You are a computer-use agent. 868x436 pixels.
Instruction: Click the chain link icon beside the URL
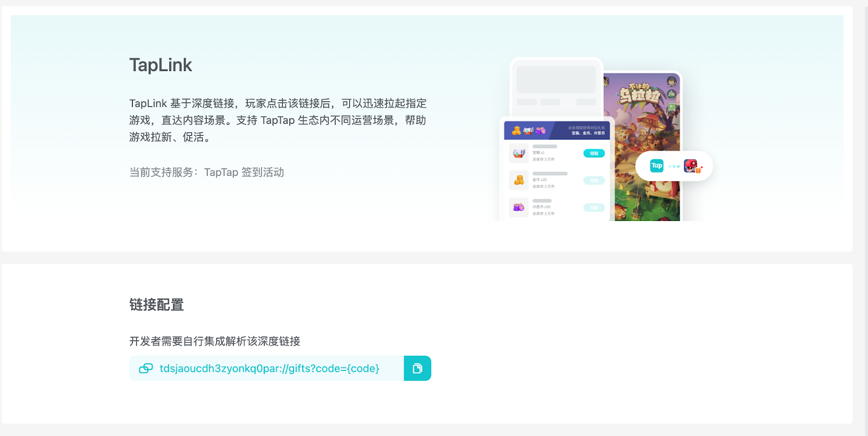coord(146,369)
